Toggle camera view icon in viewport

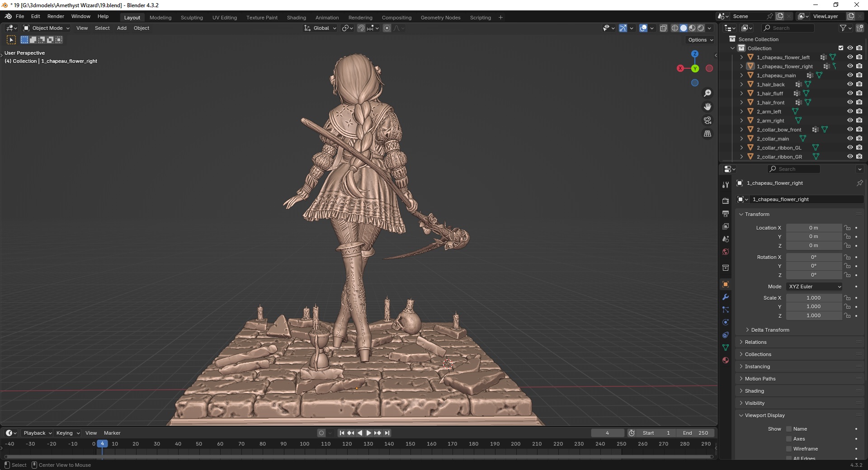coord(708,120)
